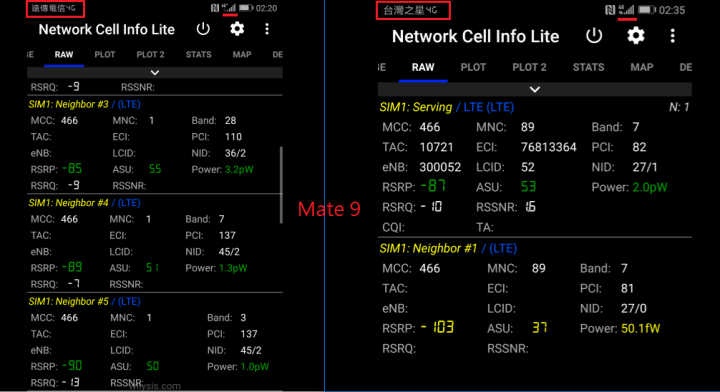Tap Power value 2.0pW
This screenshot has width=720, height=392.
coord(650,187)
